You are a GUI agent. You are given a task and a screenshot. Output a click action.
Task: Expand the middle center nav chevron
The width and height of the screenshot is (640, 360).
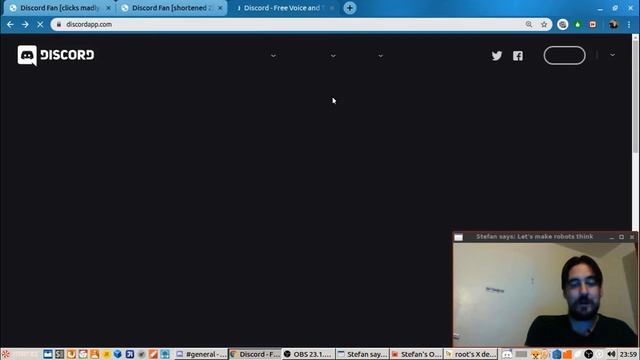point(333,56)
